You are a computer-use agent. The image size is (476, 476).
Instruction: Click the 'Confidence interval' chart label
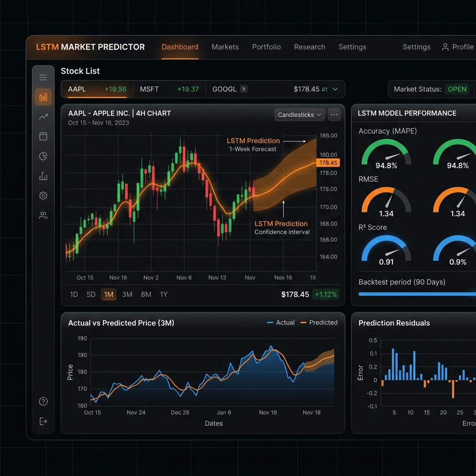[282, 232]
